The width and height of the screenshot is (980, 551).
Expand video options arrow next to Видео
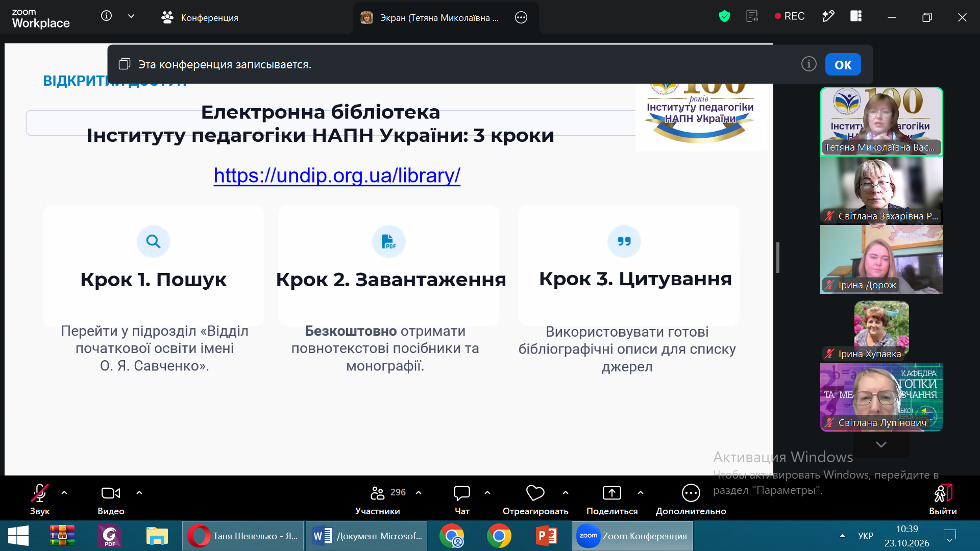coord(139,493)
